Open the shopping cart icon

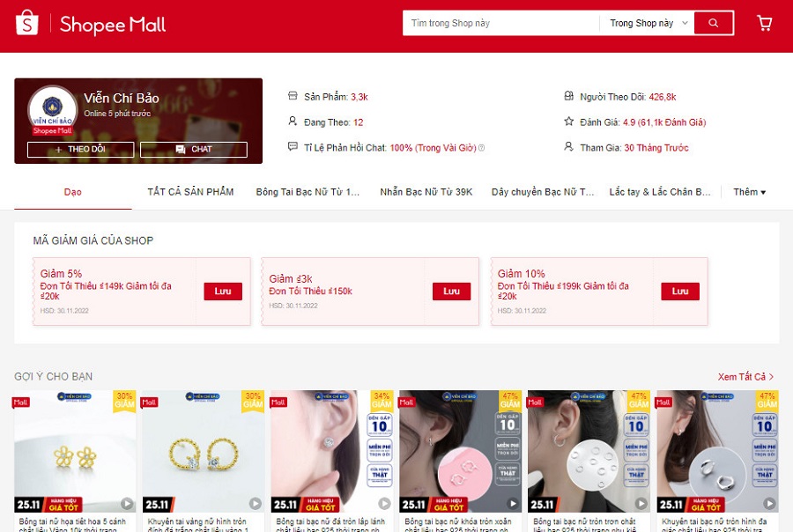point(764,23)
